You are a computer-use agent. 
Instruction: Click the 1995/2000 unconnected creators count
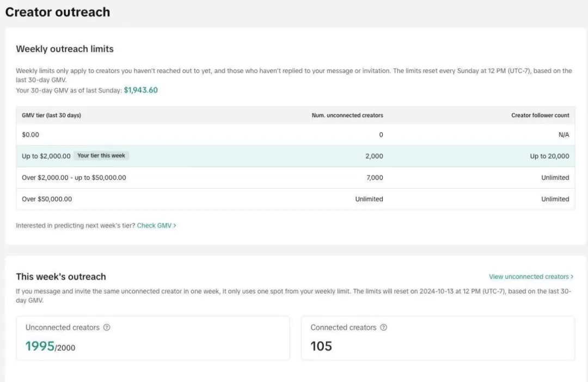tap(50, 347)
